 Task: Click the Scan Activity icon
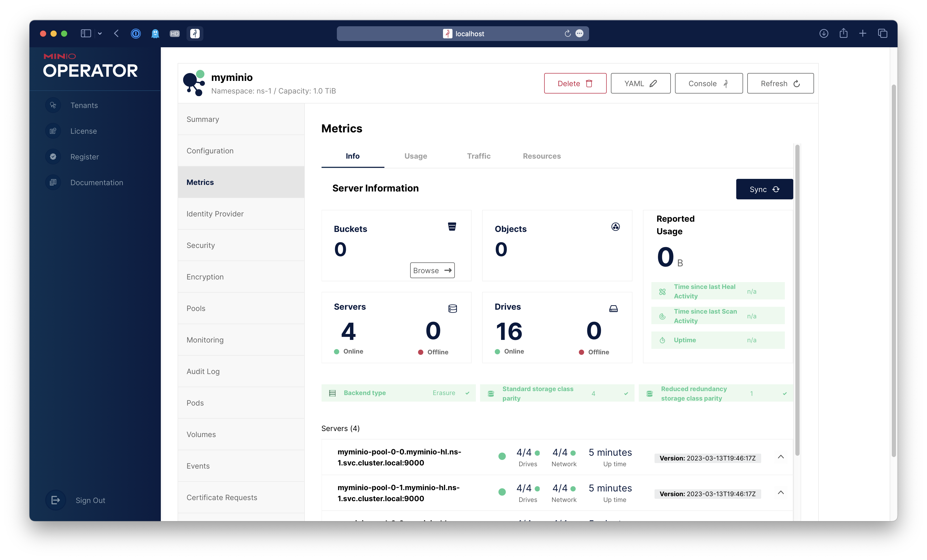(x=662, y=316)
